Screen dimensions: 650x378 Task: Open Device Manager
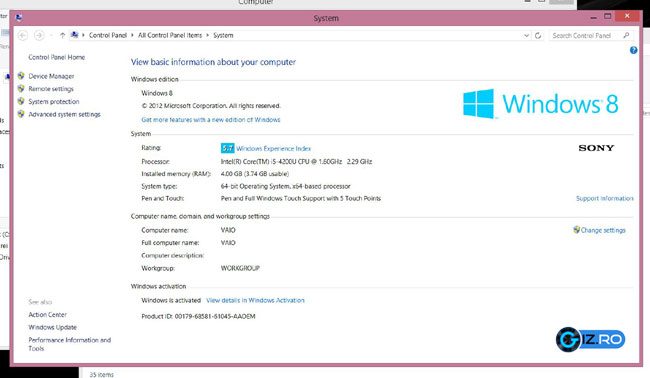[x=51, y=76]
